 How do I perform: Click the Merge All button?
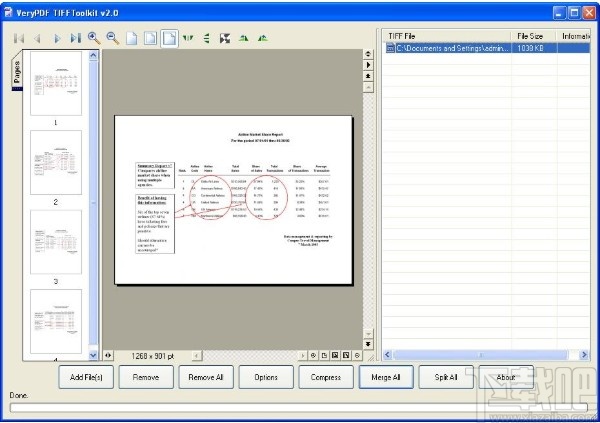tap(386, 377)
